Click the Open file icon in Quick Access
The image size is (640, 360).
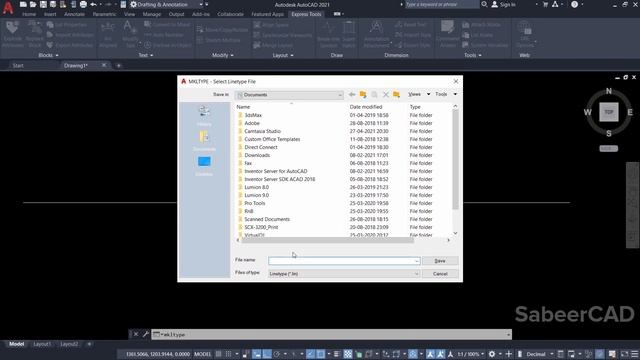pos(33,4)
